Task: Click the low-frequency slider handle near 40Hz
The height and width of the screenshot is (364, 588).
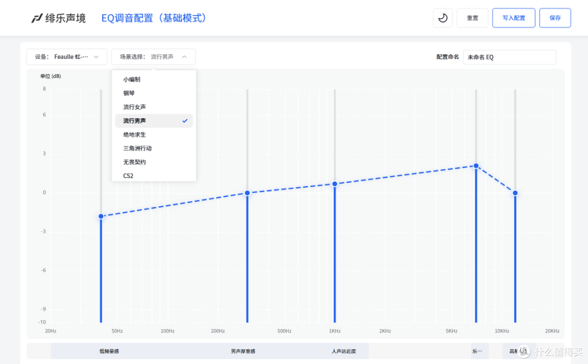Action: point(101,217)
